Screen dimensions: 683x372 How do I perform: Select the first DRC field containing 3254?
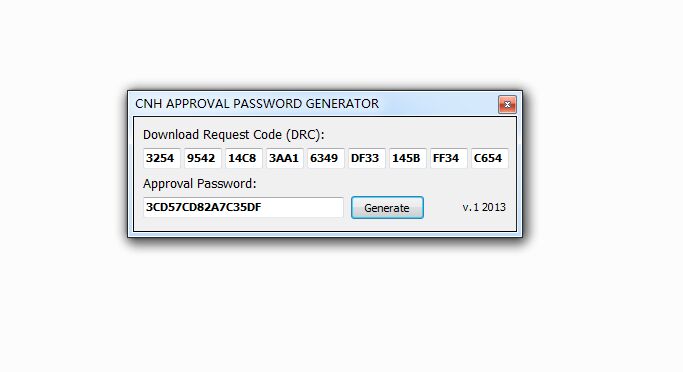tap(162, 158)
